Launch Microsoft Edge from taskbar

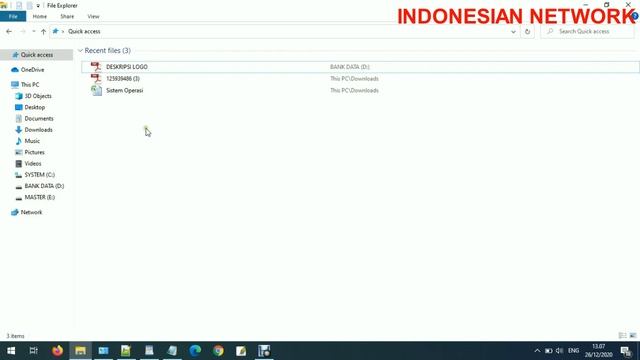pos(195,351)
